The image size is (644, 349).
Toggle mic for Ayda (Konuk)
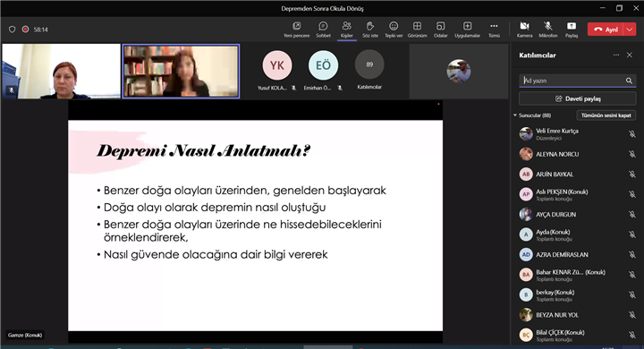[x=632, y=234]
